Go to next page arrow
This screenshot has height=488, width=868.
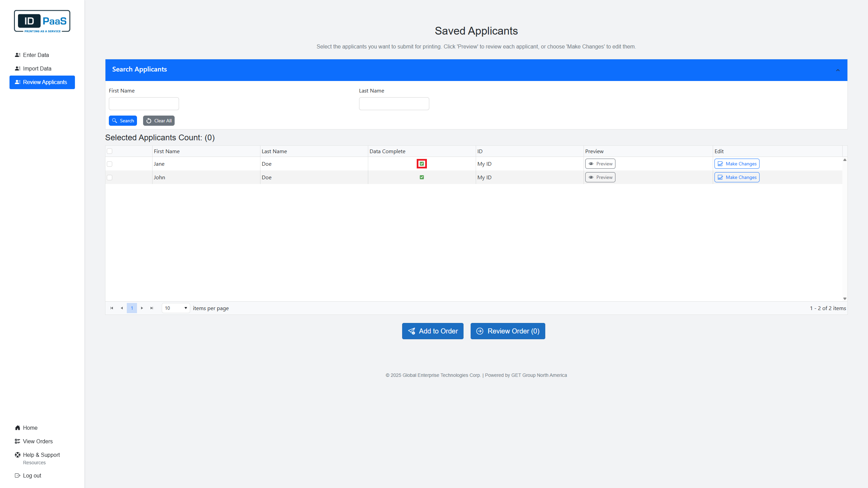142,308
